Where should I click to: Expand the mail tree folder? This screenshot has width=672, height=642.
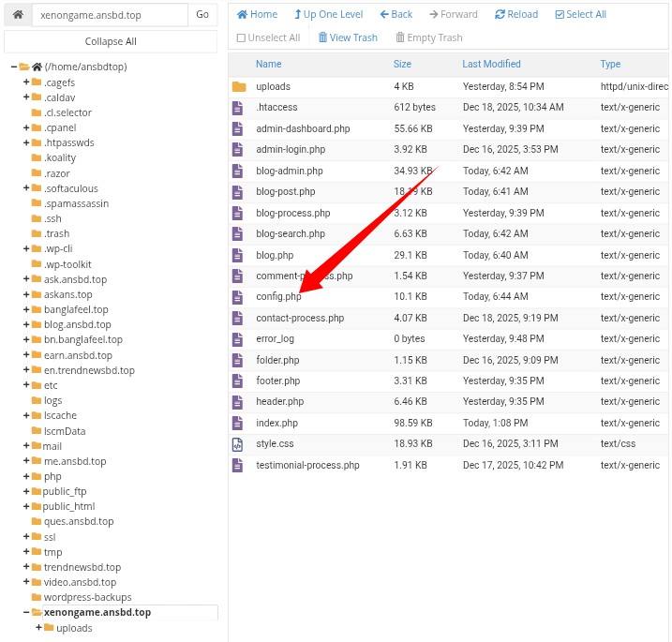26,446
